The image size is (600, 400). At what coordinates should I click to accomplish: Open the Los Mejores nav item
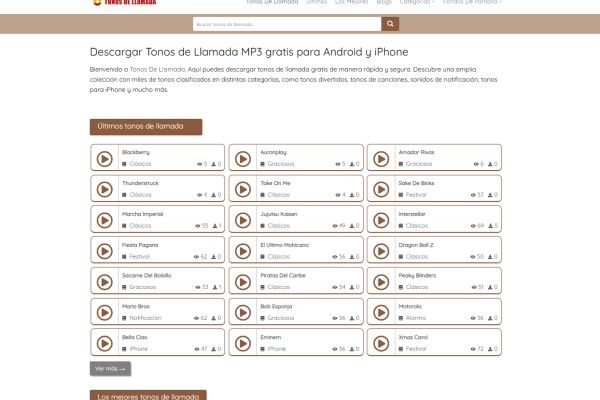pyautogui.click(x=351, y=2)
